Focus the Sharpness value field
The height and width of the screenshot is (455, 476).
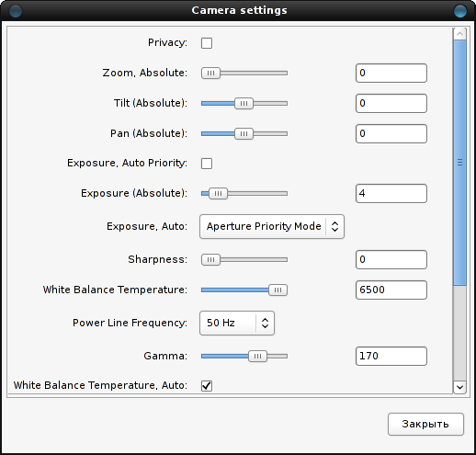point(391,260)
